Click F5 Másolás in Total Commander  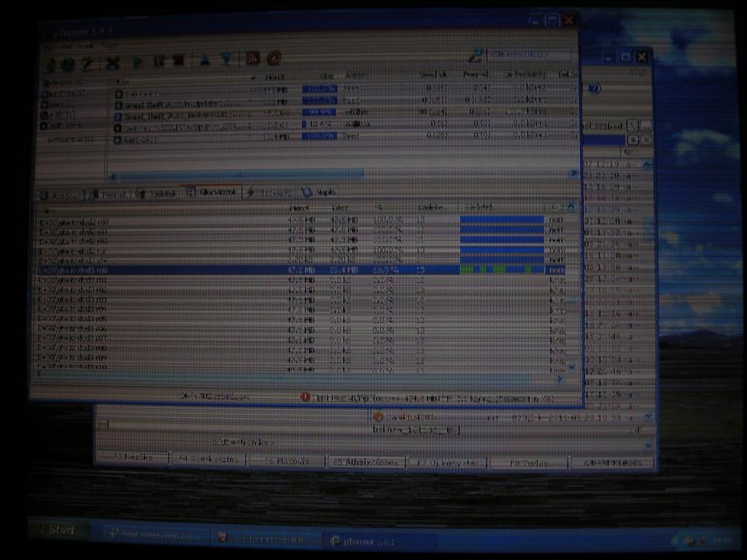pyautogui.click(x=286, y=461)
